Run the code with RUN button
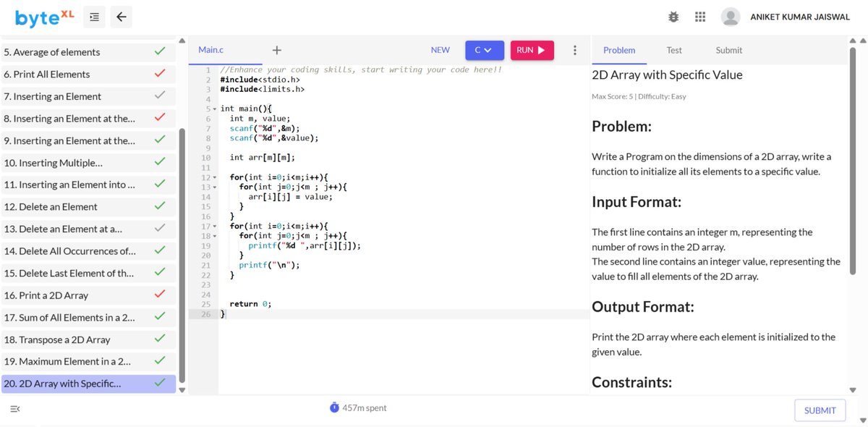Screen dimensions: 868x427 coord(532,50)
